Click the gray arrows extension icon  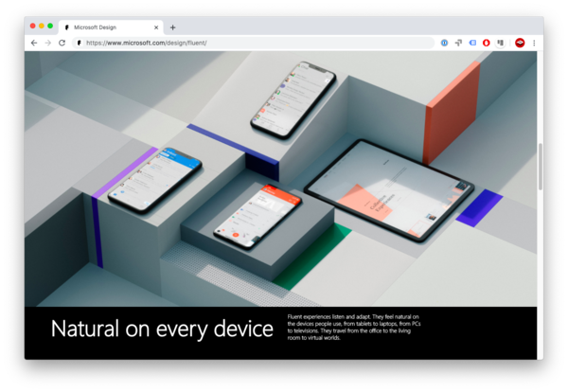click(x=458, y=44)
